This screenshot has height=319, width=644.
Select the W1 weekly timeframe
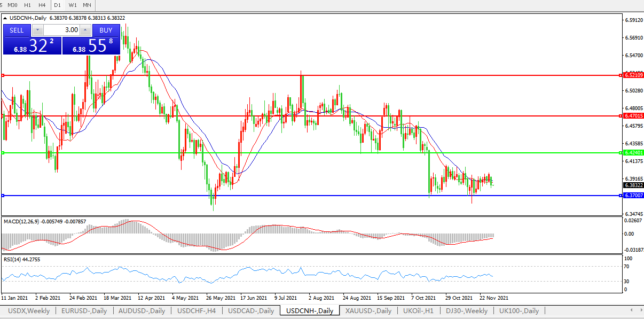point(73,5)
